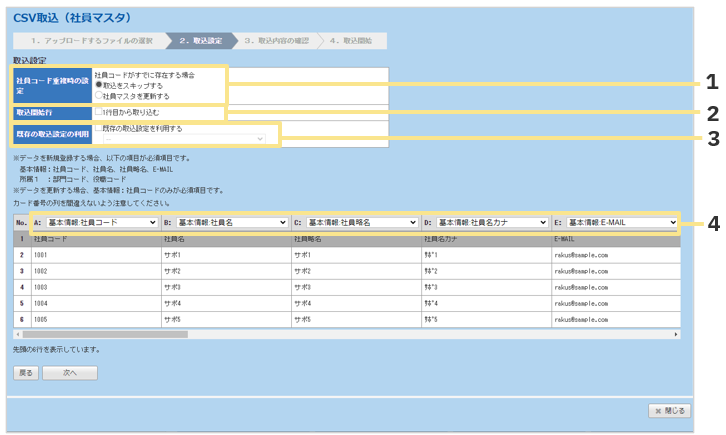The image size is (726, 435).
Task: Click step 3 取込内容の確認 wizard tab
Action: pos(277,41)
